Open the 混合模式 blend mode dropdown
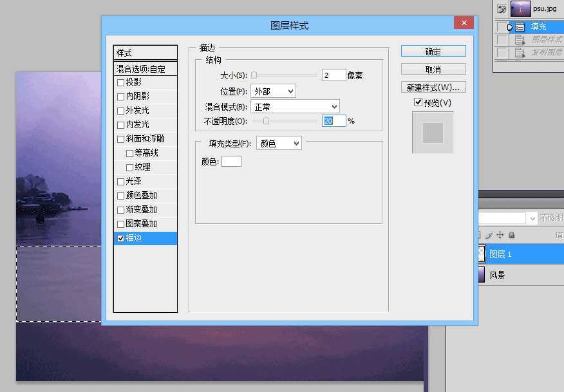This screenshot has height=392, width=564. pyautogui.click(x=294, y=106)
